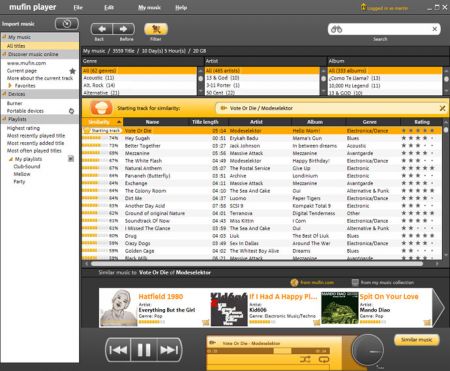Screen dimensions: 450x371
Task: Skip to the next track
Action: (169, 350)
